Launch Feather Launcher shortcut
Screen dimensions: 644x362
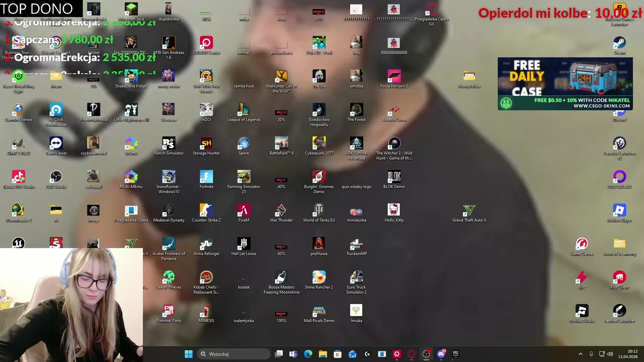tap(619, 314)
